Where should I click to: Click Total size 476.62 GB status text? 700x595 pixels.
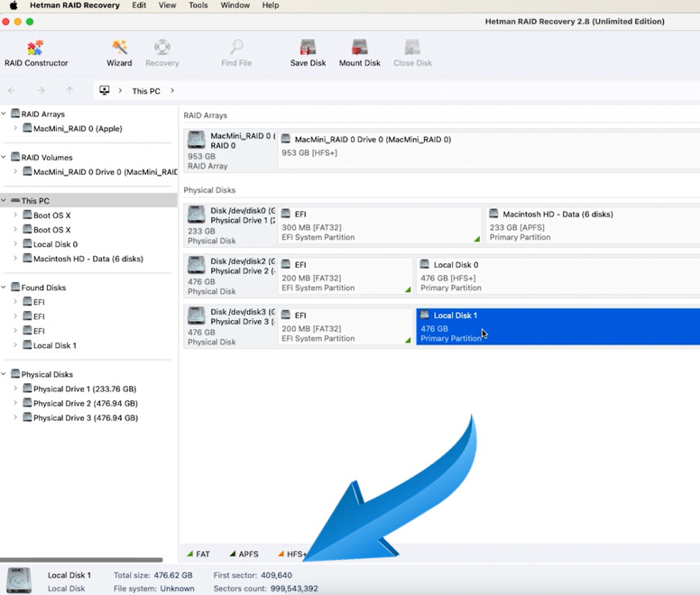click(x=153, y=575)
